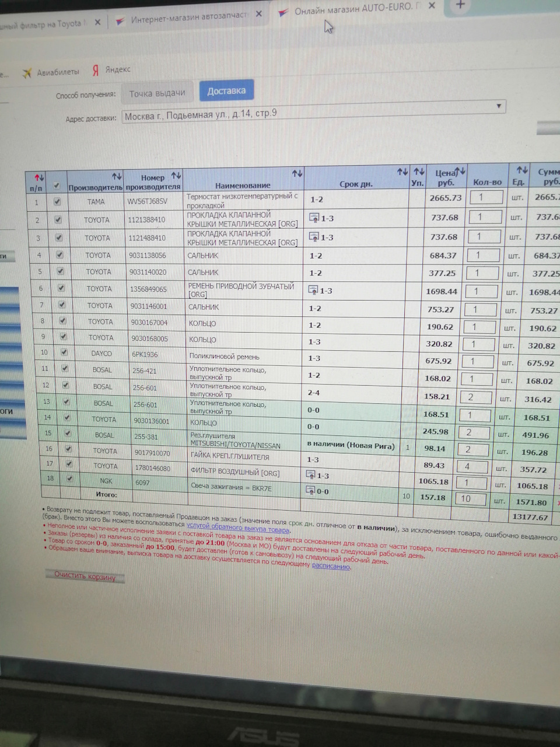560x747 pixels.
Task: Click delivery-truck icon in row 1356849065
Action: pos(313,290)
